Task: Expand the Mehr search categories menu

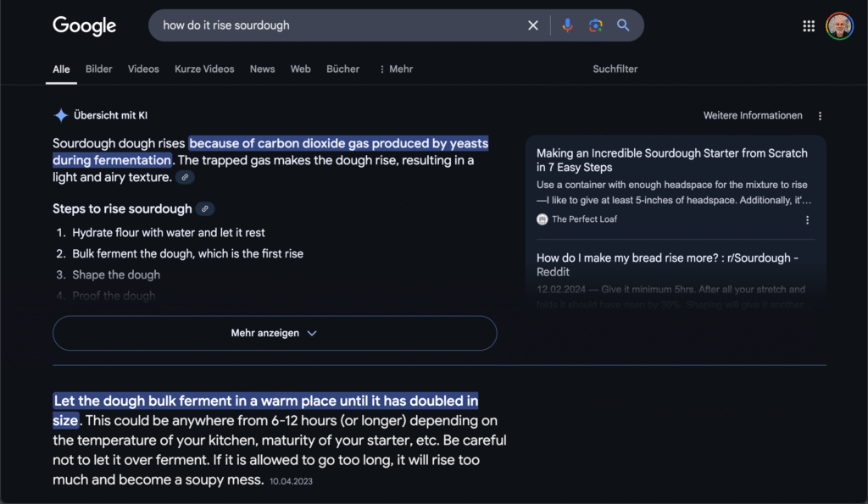Action: pos(397,69)
